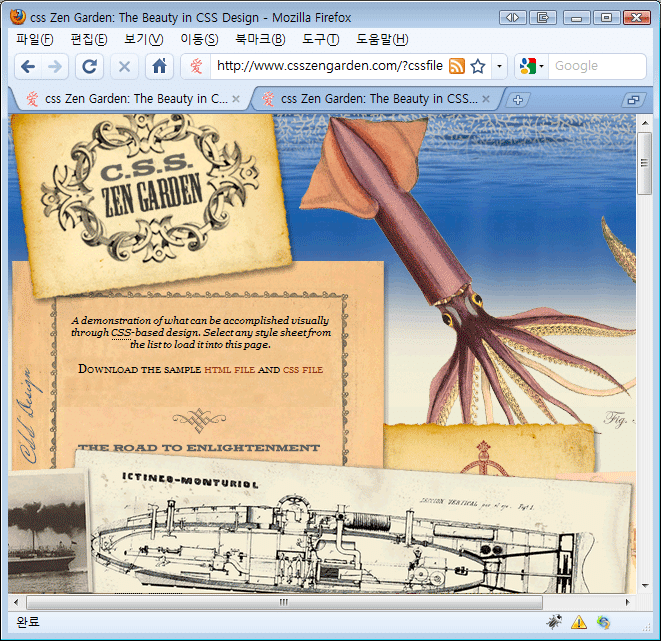Open the 보기(V) menu

tap(143, 39)
